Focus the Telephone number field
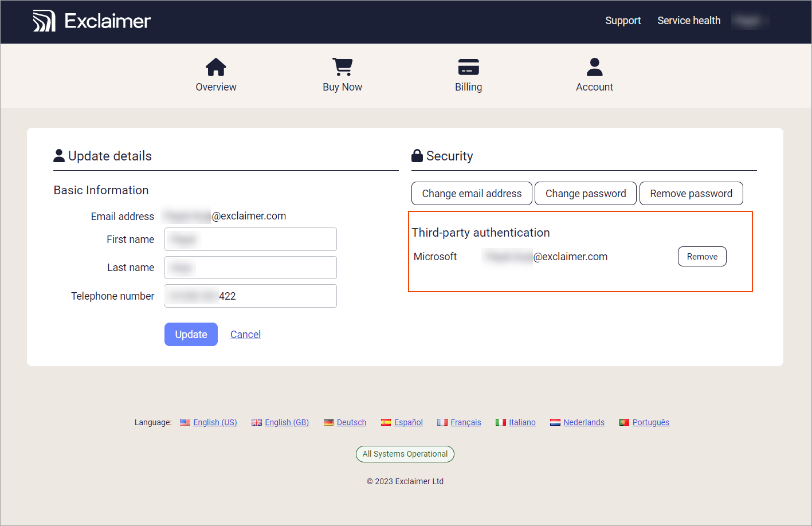 click(x=250, y=296)
